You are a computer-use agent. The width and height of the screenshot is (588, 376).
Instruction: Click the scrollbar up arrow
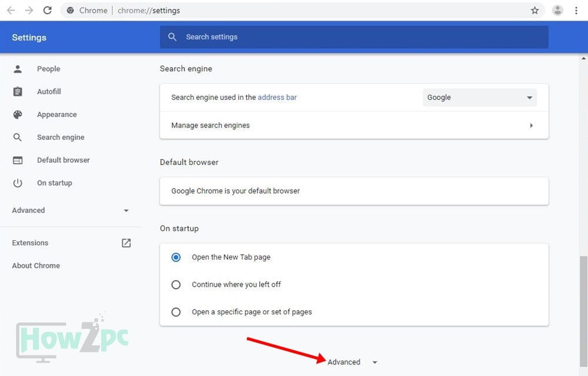coord(583,58)
